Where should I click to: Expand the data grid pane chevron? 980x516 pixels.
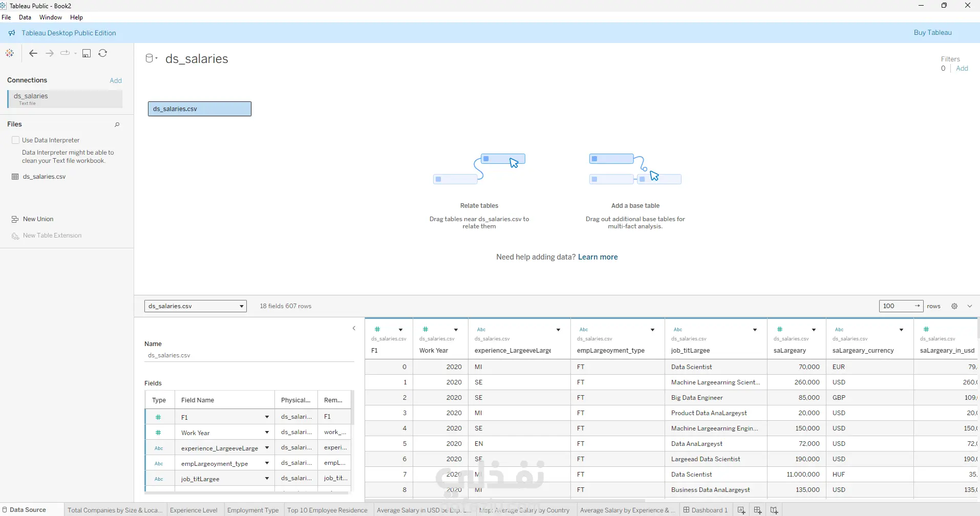970,306
